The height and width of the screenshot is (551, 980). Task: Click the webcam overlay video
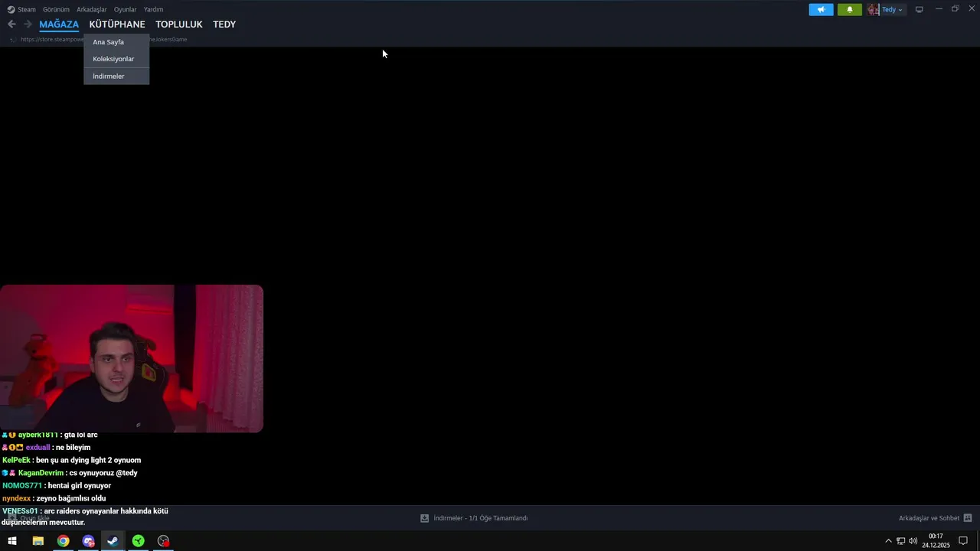click(x=132, y=358)
